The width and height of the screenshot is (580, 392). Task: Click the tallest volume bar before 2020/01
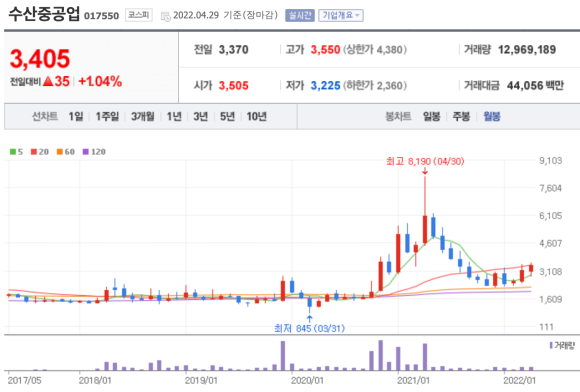coord(283,356)
